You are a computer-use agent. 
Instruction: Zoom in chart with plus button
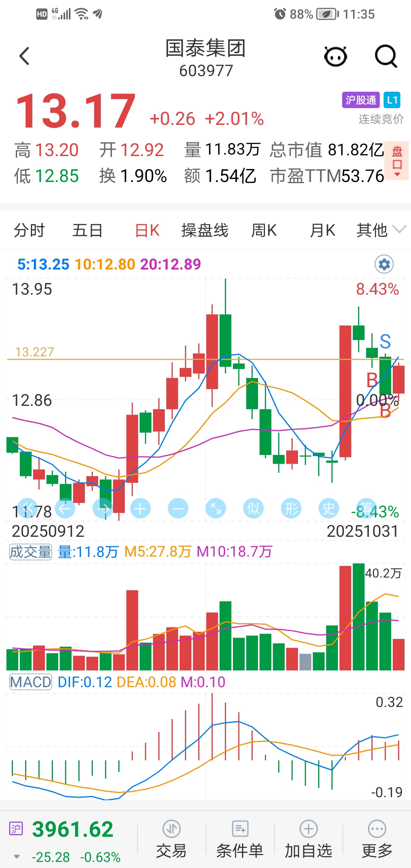pyautogui.click(x=140, y=509)
